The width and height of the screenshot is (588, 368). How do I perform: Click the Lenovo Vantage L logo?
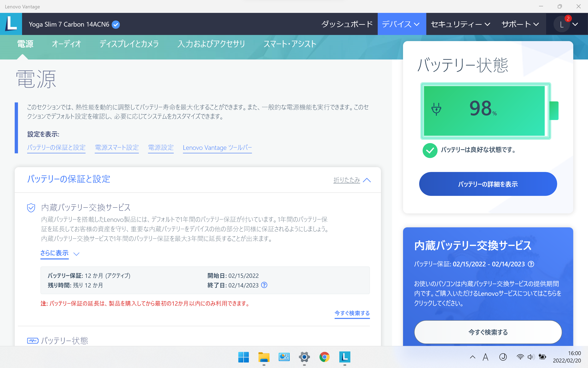[x=11, y=24]
